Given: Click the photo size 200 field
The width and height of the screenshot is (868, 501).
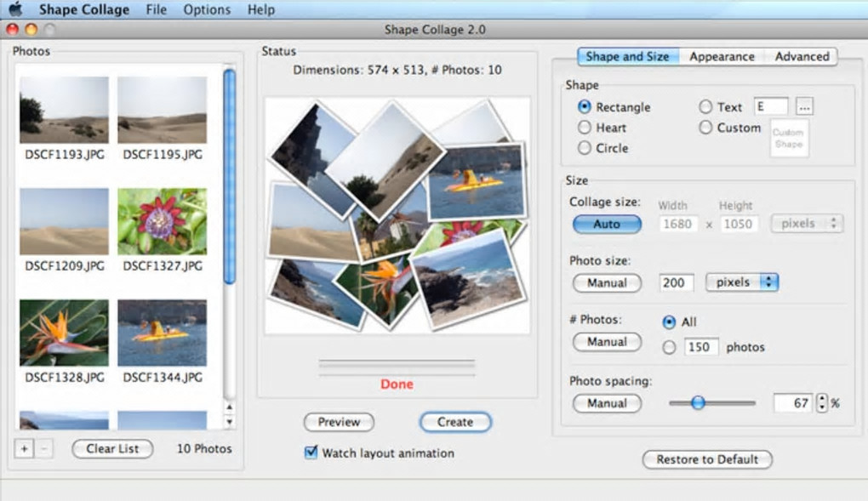Looking at the screenshot, I should (x=676, y=282).
